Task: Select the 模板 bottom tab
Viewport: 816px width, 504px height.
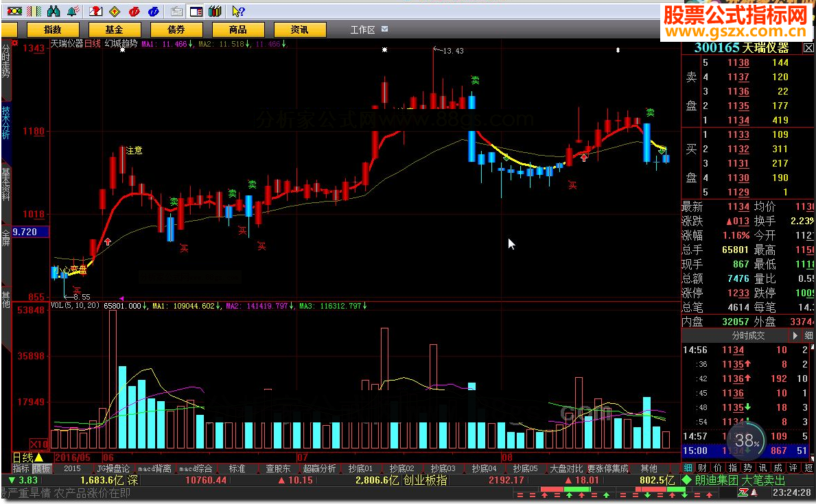Action: (x=42, y=468)
